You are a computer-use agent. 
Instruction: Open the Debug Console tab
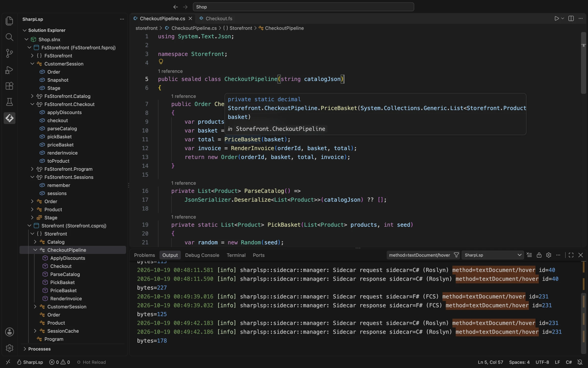(202, 255)
